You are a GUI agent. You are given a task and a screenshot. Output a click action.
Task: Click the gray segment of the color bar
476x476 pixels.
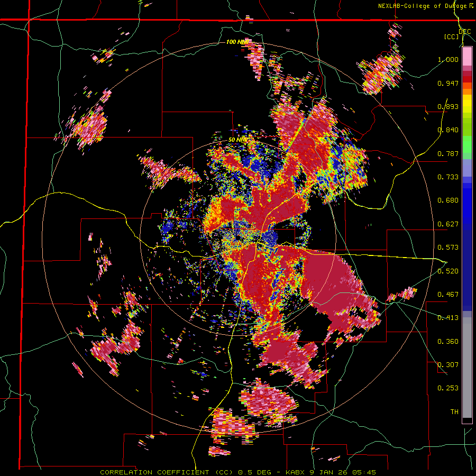(467, 368)
